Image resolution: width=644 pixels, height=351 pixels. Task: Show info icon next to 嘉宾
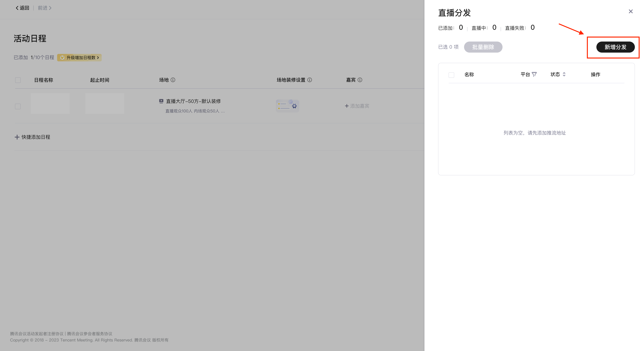[x=360, y=80]
